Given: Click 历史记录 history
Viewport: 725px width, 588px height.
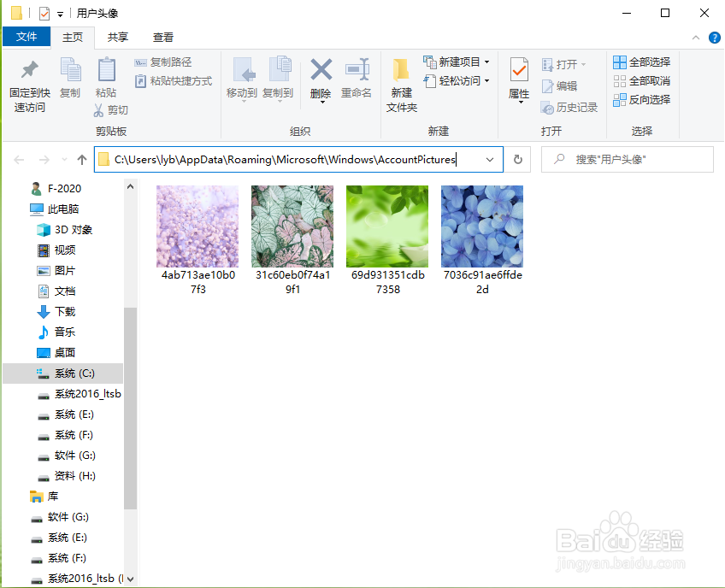Looking at the screenshot, I should 569,108.
